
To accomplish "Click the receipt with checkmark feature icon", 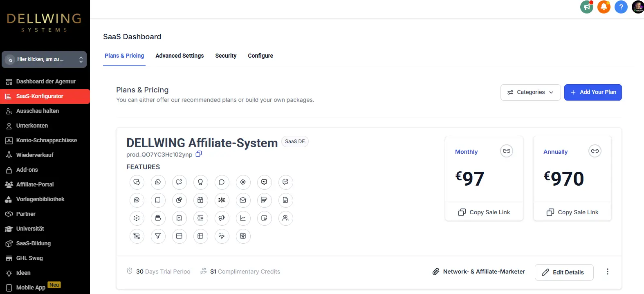I will click(x=179, y=218).
